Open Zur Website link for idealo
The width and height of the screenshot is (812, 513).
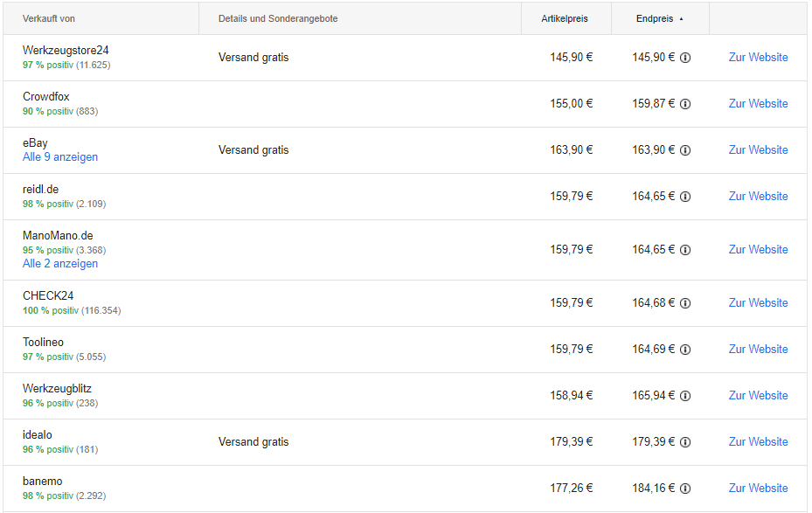[x=758, y=441]
